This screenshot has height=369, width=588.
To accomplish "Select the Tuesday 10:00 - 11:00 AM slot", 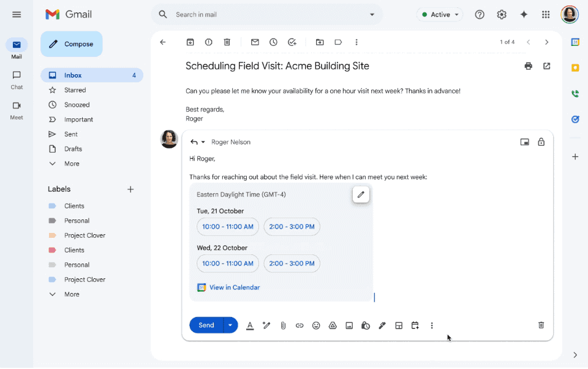I will [x=228, y=227].
